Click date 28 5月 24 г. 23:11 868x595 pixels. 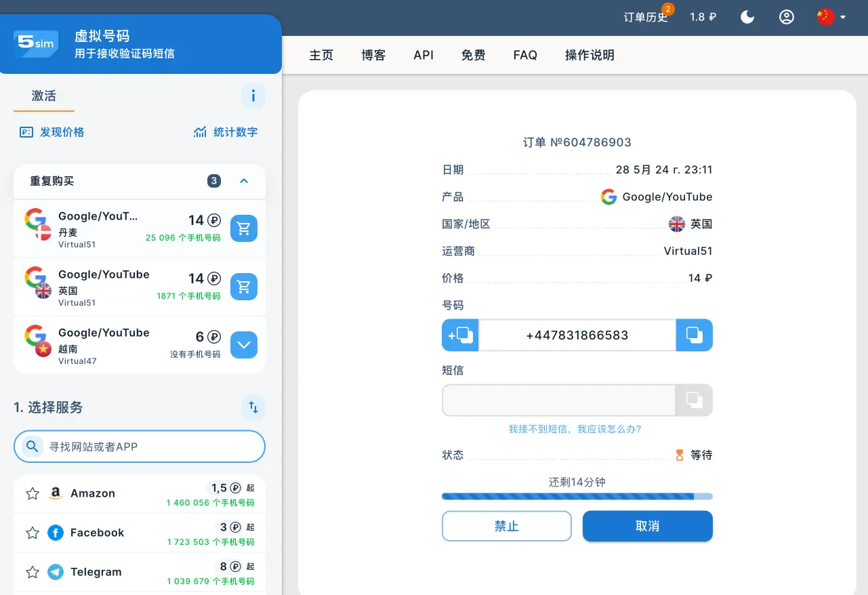664,169
